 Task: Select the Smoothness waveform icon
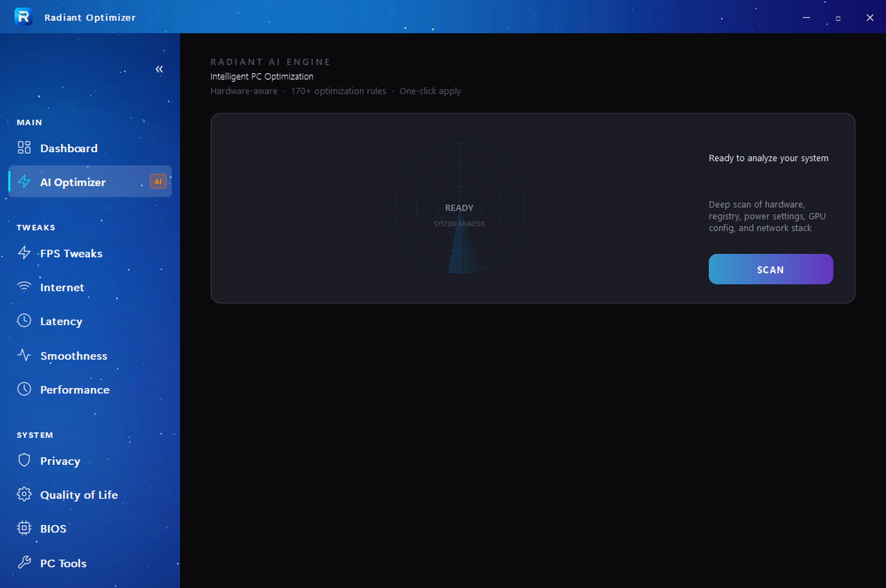pos(24,356)
